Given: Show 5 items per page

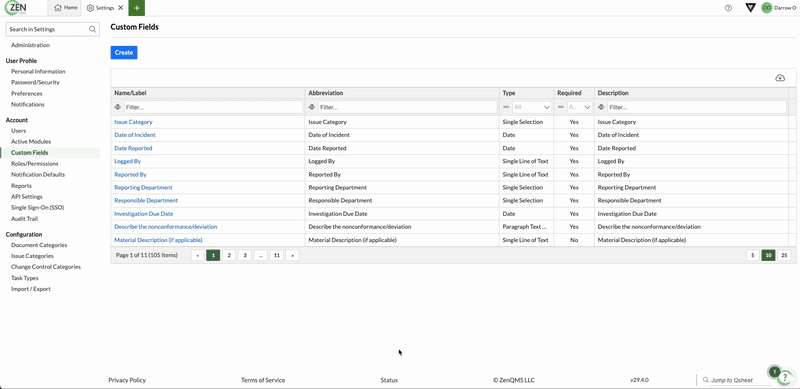Looking at the screenshot, I should (753, 255).
